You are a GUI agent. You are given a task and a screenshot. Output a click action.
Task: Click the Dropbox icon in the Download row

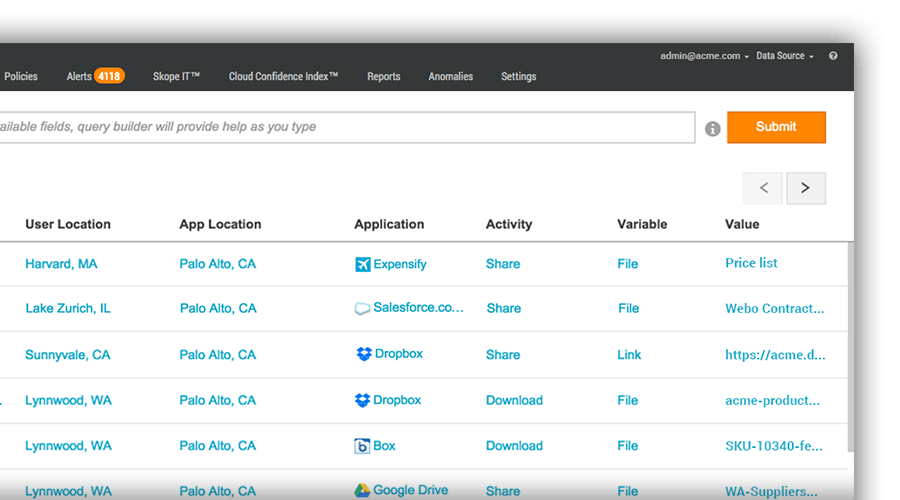[x=363, y=400]
